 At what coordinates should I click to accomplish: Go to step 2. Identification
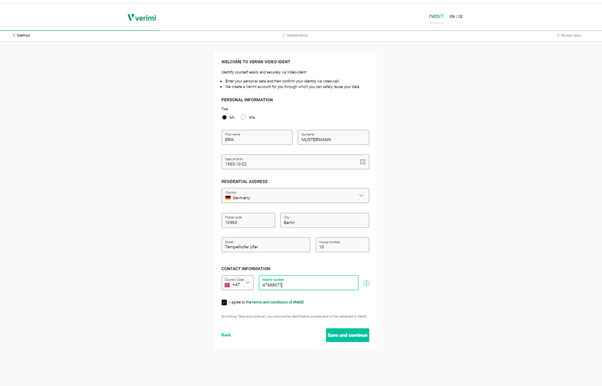pyautogui.click(x=295, y=35)
